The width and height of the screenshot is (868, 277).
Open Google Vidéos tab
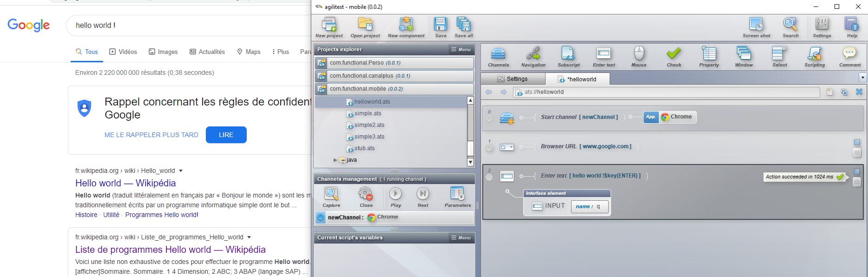point(123,52)
